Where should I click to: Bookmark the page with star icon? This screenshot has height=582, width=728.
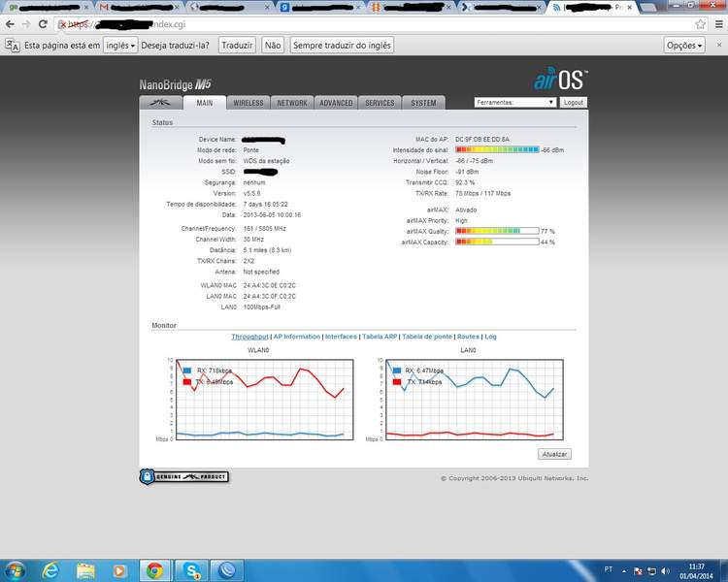(700, 24)
